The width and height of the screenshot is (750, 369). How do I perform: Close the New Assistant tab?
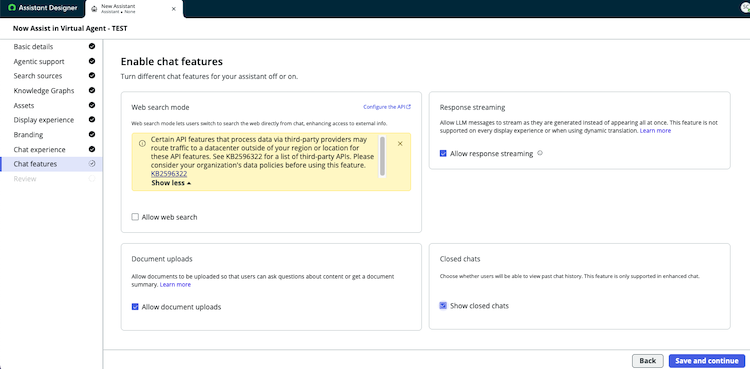coord(174,9)
